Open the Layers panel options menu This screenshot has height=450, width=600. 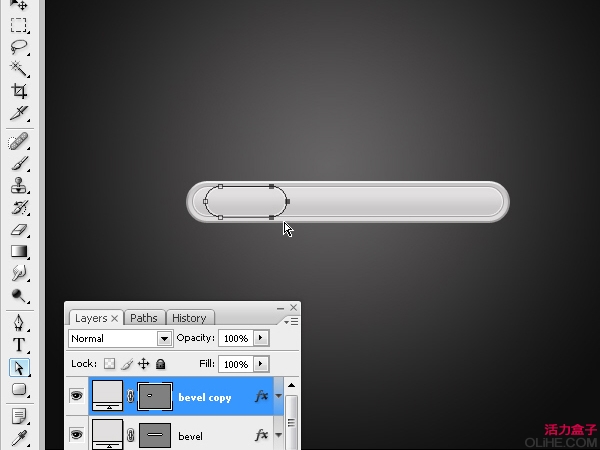pyautogui.click(x=292, y=322)
